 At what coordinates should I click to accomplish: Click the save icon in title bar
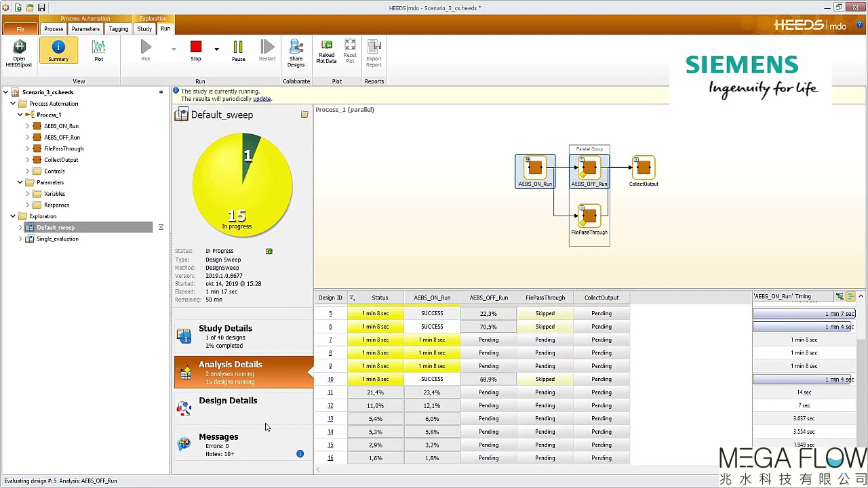[x=41, y=7]
